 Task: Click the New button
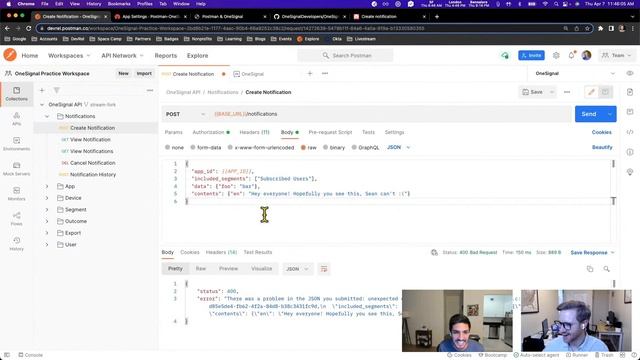click(x=123, y=73)
